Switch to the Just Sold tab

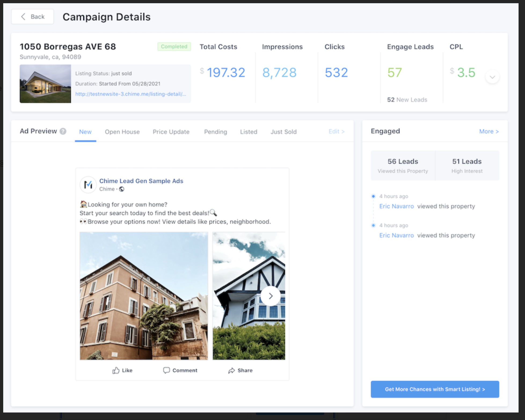[x=283, y=132]
